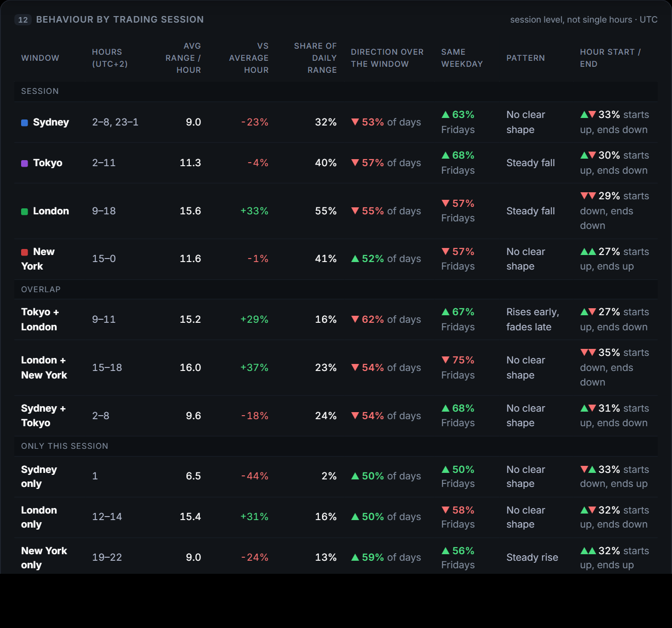Viewport: 672px width, 628px height.
Task: Select the Avg Range / Hour column header
Action: click(183, 58)
